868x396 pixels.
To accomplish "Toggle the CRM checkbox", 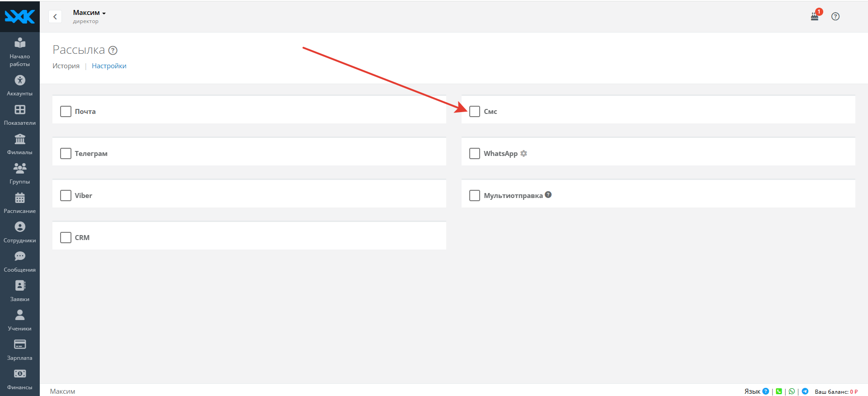I will tap(66, 237).
